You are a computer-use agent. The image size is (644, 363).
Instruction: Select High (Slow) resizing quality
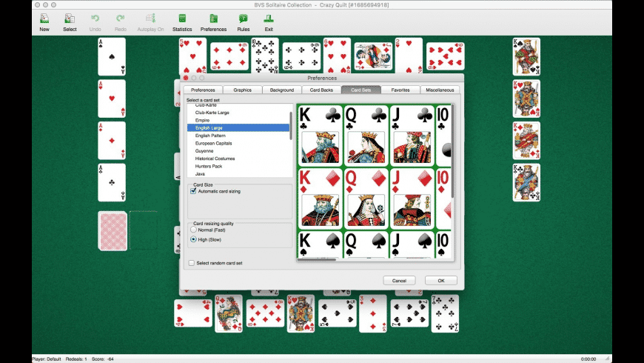click(193, 239)
